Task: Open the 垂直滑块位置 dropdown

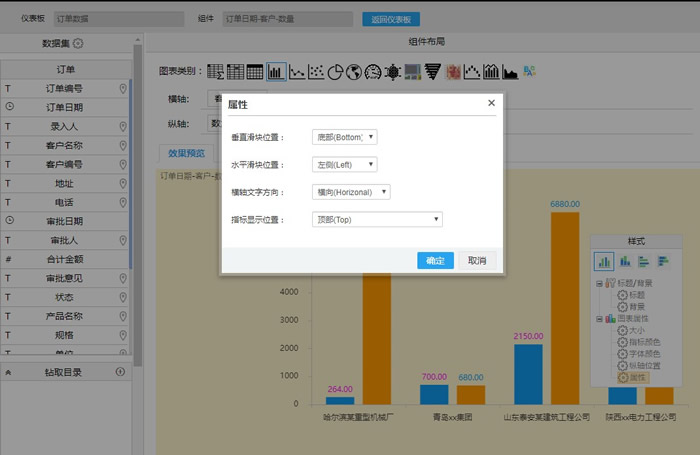Action: point(343,137)
